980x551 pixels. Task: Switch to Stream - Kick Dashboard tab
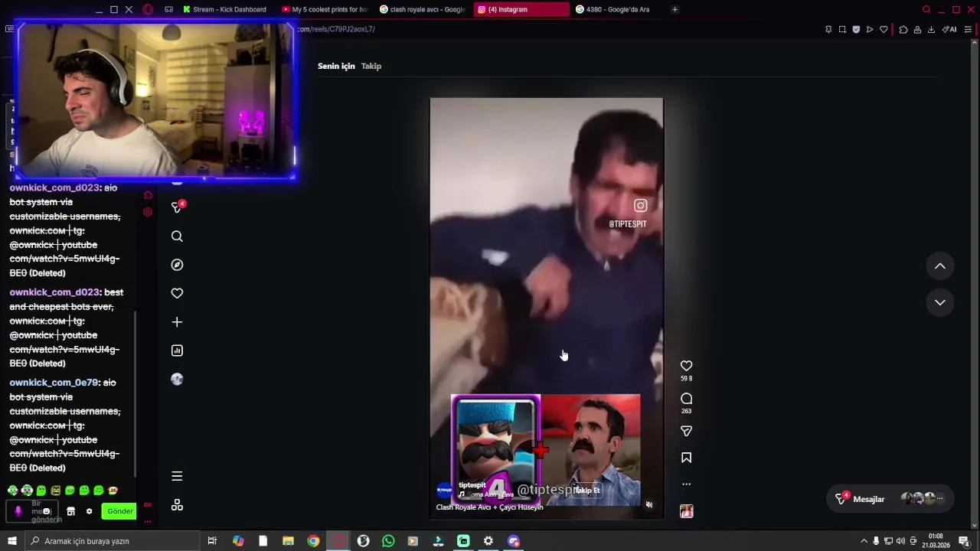224,9
